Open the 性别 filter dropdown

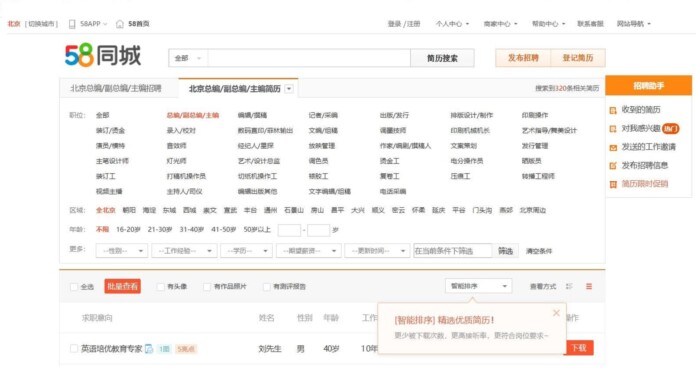click(122, 251)
